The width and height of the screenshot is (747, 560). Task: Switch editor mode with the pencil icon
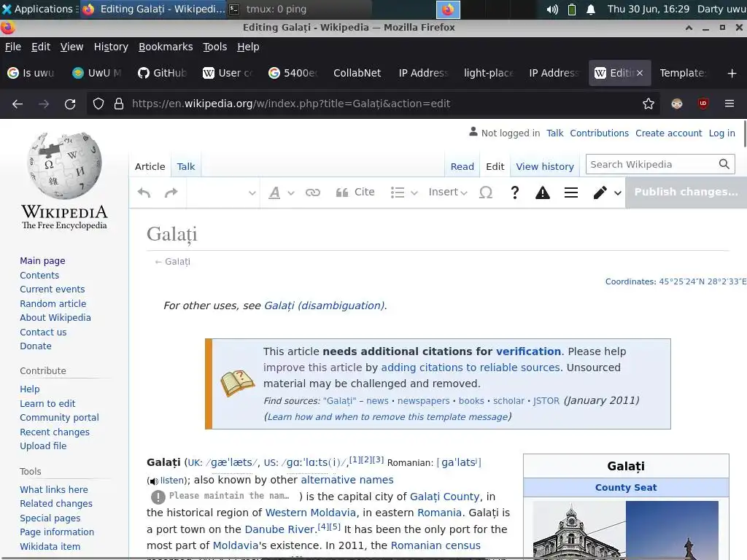[x=607, y=192]
